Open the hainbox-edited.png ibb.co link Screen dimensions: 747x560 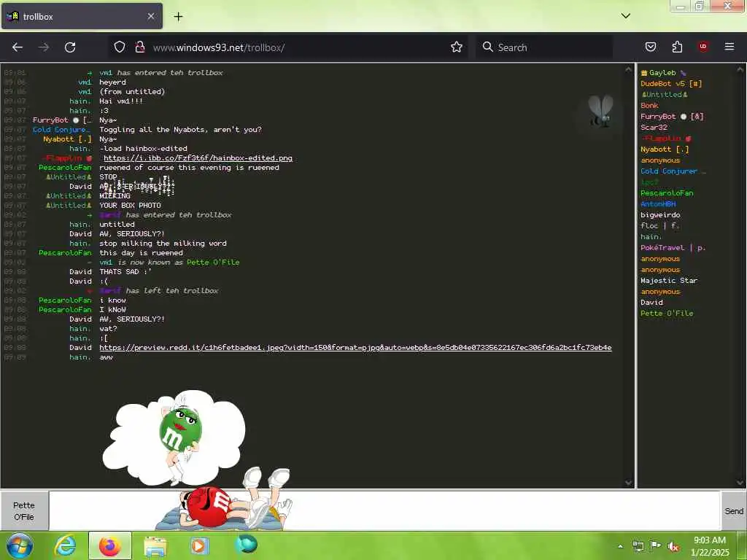198,158
